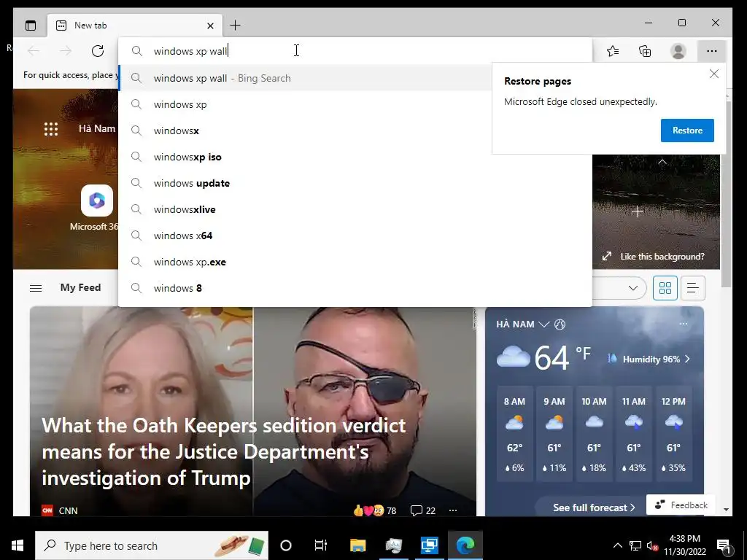
Task: Close the New tab tab
Action: point(210,26)
